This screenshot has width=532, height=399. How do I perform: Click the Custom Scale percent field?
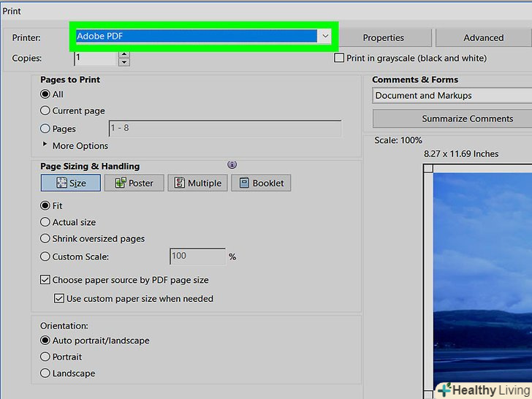point(197,256)
